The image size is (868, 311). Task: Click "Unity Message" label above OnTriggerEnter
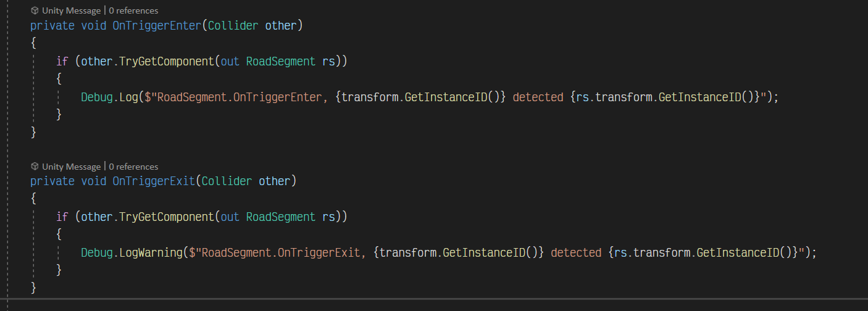[x=71, y=10]
